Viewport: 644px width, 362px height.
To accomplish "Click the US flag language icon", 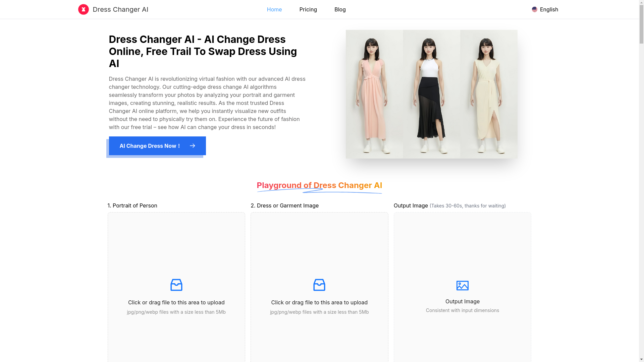I will coord(535,9).
